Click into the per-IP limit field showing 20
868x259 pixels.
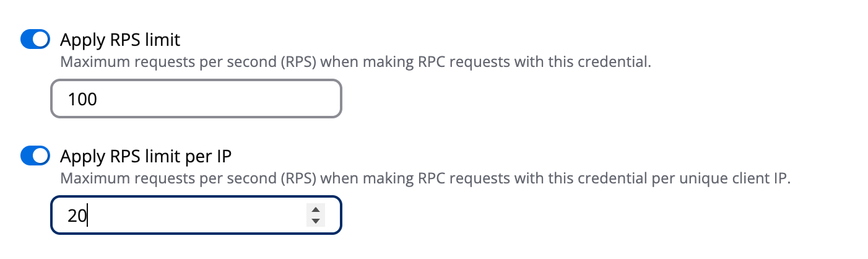180,215
